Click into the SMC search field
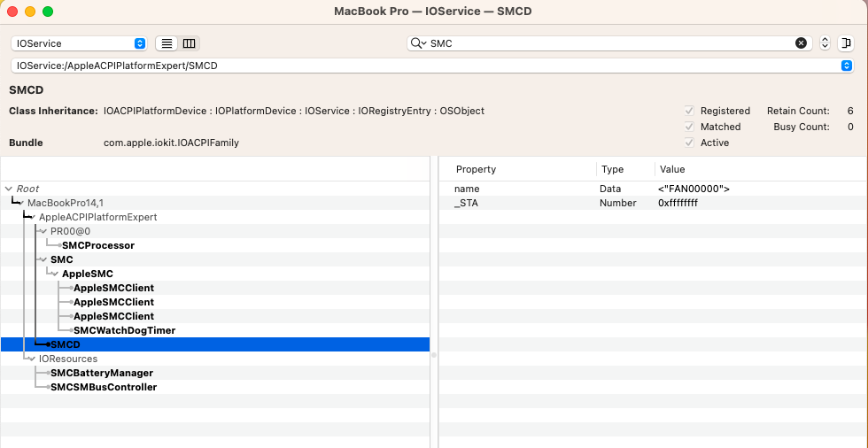Viewport: 868px width, 448px height. (609, 43)
